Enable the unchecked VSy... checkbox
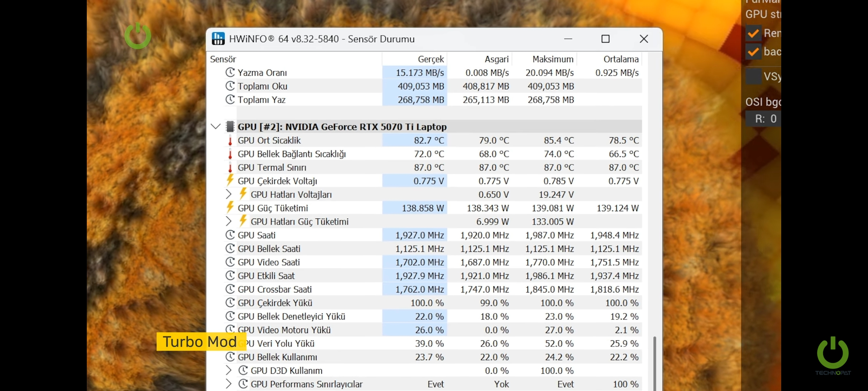The image size is (868, 391). click(753, 76)
